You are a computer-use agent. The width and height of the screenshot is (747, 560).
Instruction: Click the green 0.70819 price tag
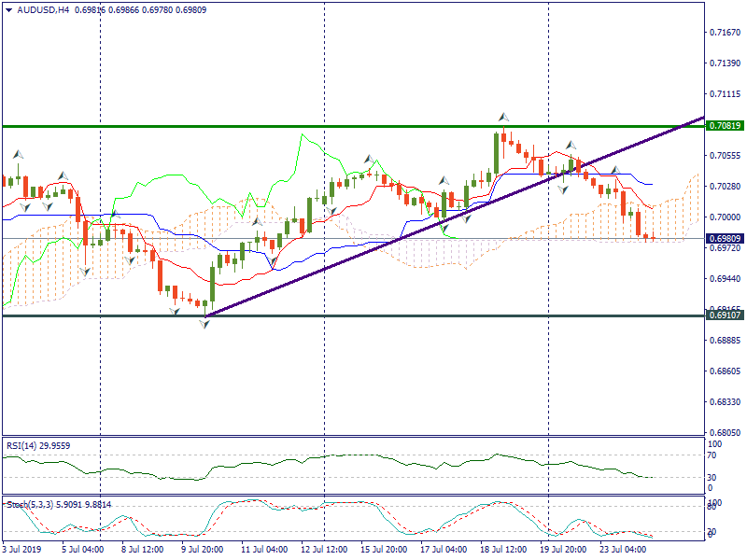pos(725,126)
